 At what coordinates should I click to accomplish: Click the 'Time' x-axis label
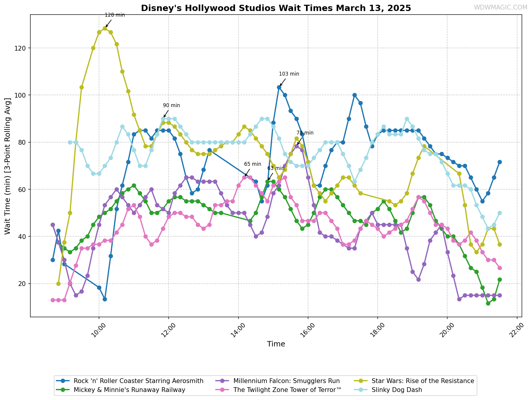pyautogui.click(x=276, y=344)
